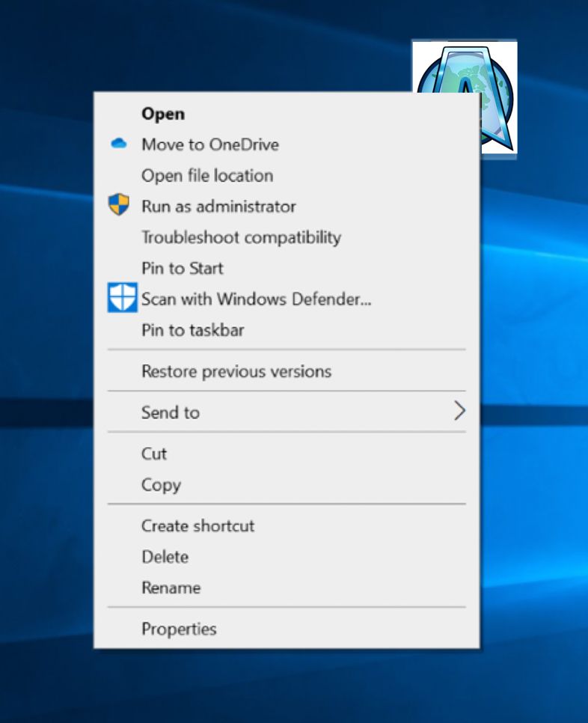
Task: Select Create shortcut
Action: 287,526
